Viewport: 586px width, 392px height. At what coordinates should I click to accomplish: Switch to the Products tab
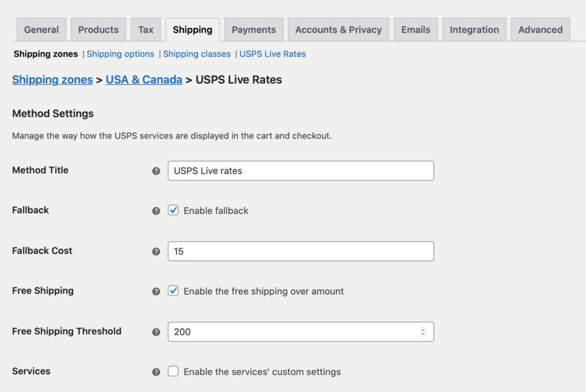point(98,30)
